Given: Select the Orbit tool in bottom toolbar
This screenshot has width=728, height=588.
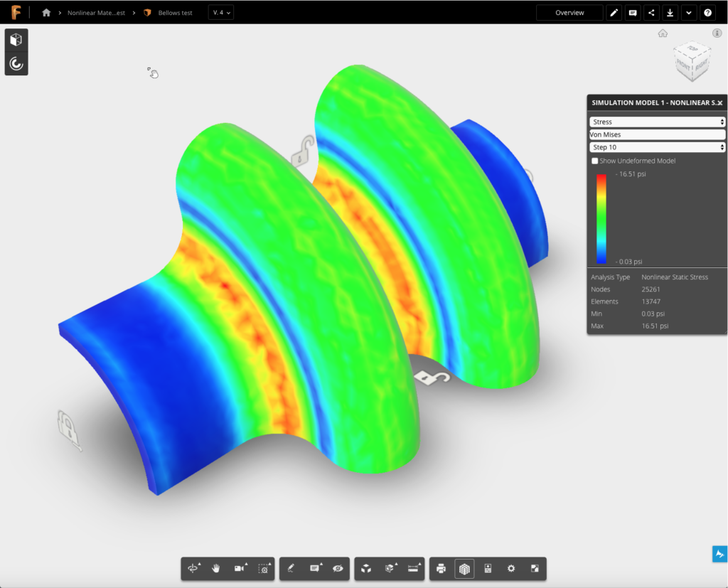Looking at the screenshot, I should tap(193, 569).
